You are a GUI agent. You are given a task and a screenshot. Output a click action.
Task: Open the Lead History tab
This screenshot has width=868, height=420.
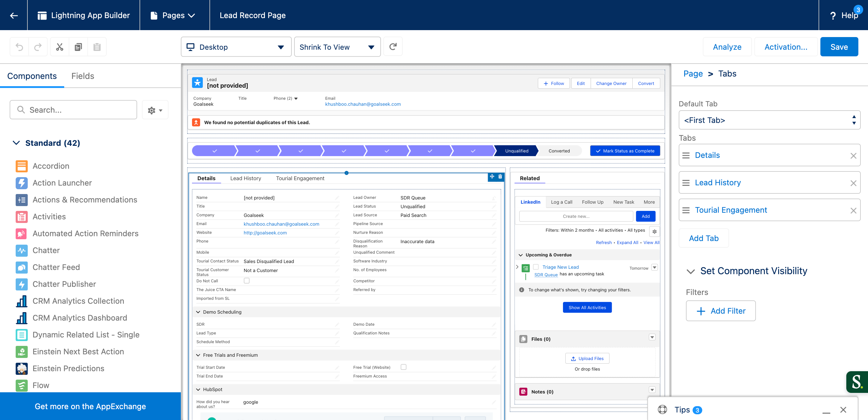point(245,178)
